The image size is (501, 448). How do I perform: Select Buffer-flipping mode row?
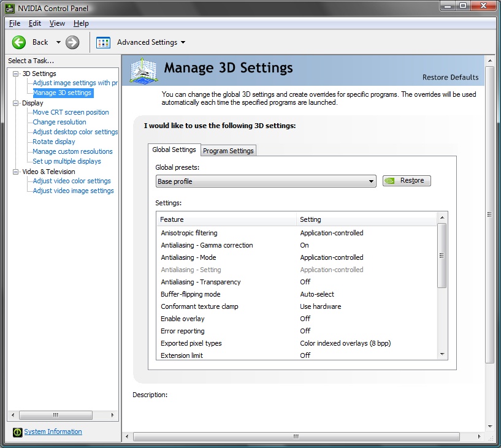pos(297,294)
